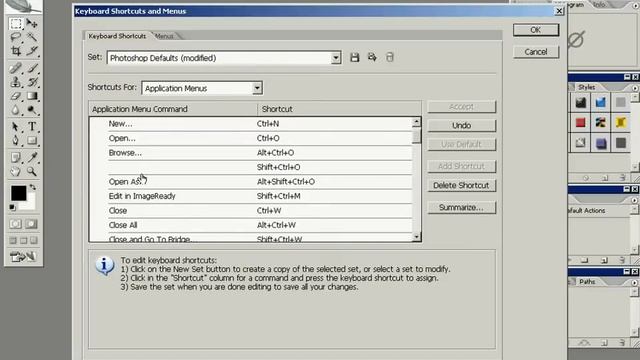Select the Rectangle shape tool
Viewport: 640px width, 360px height.
tap(32, 141)
